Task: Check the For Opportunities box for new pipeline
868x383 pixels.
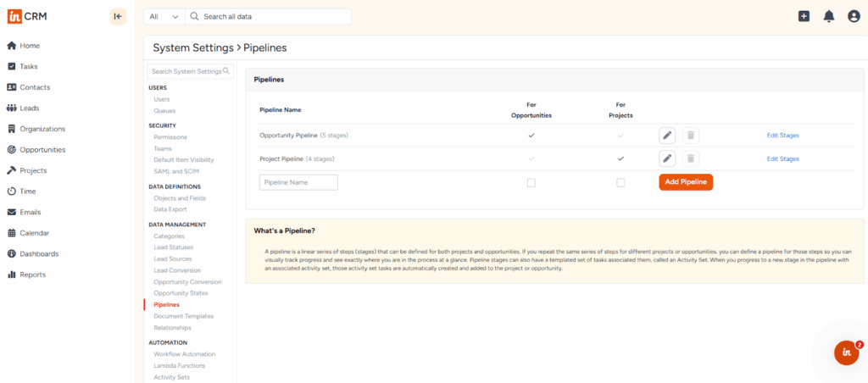Action: coord(531,182)
